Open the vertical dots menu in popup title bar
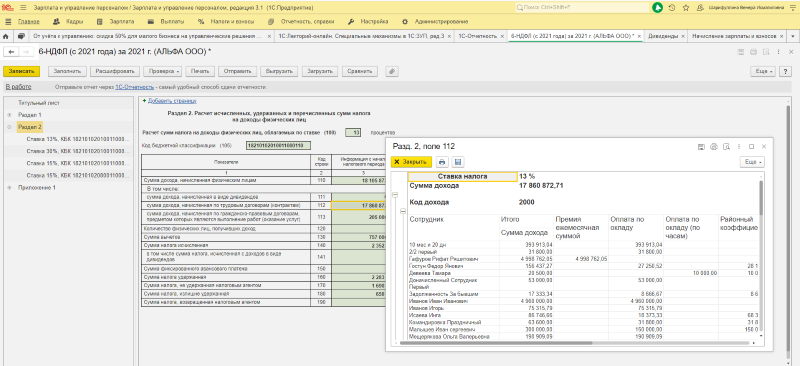This screenshot has width=800, height=366. [739, 147]
